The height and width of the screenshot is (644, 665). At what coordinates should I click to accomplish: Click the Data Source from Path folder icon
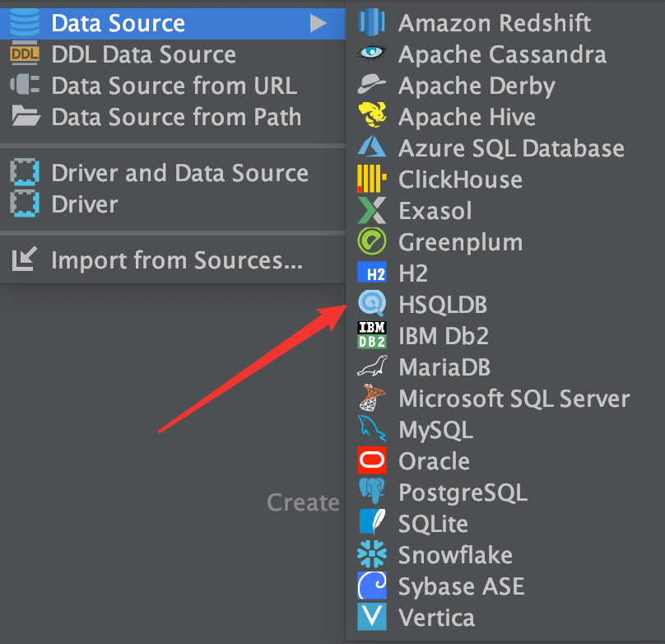(26, 115)
